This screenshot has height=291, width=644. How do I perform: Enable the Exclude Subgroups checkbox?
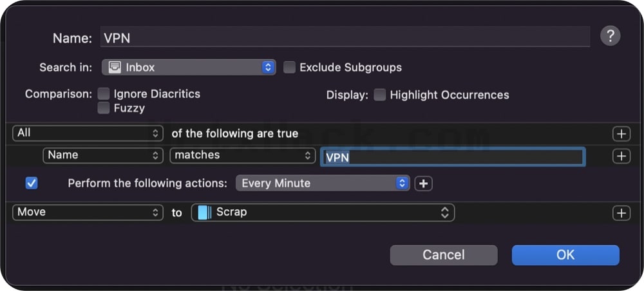pos(289,68)
